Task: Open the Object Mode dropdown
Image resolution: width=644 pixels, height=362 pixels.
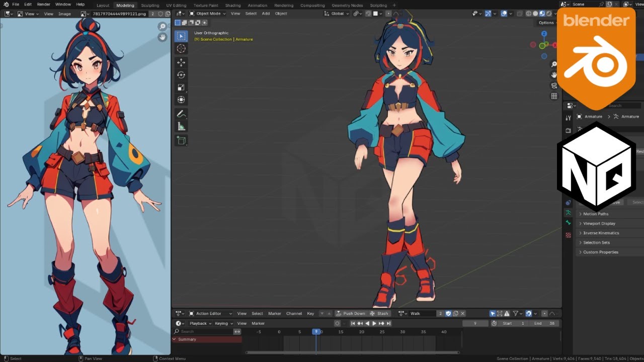Action: tap(207, 14)
